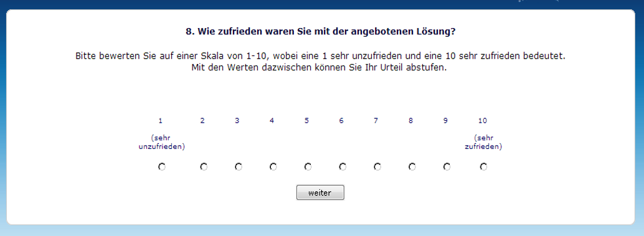The height and width of the screenshot is (236, 644).
Task: Click the '(sehr unzufrieden)' label
Action: point(161,143)
